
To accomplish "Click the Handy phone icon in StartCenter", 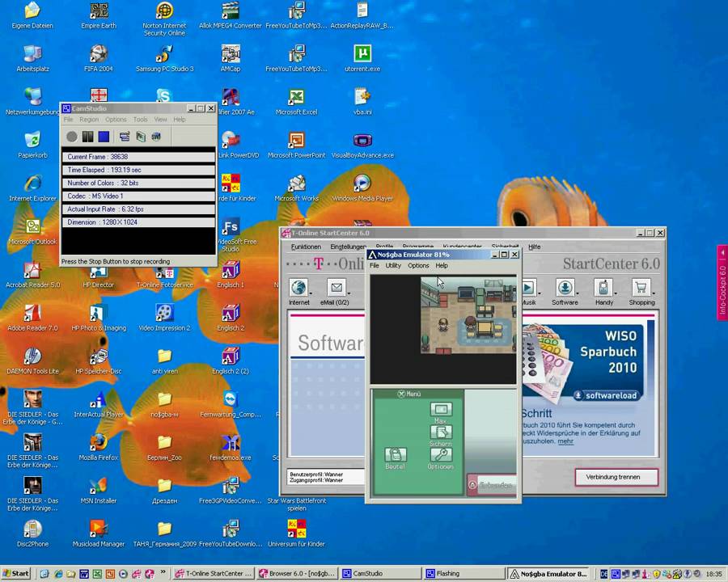I will click(x=603, y=288).
